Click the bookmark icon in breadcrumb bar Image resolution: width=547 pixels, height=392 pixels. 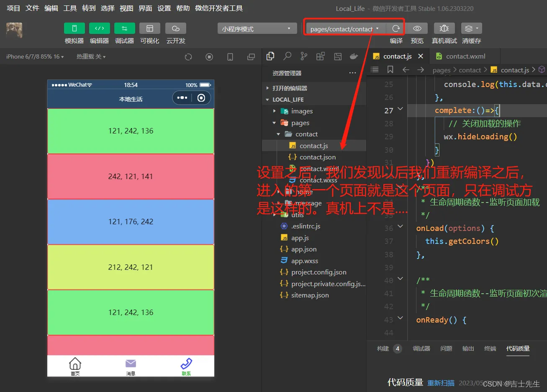[390, 69]
